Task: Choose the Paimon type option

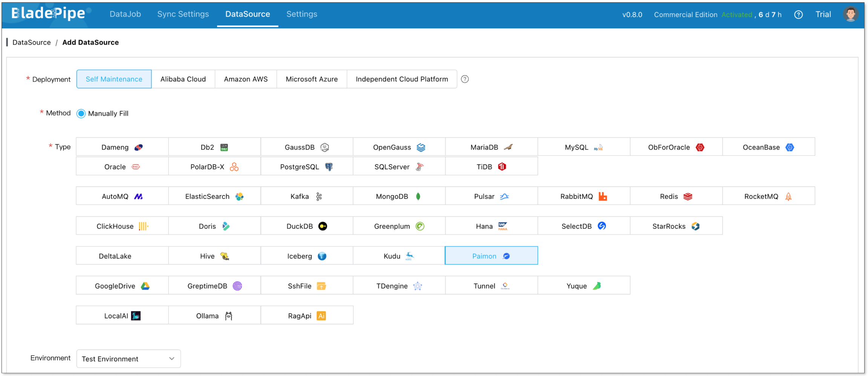Action: point(491,256)
